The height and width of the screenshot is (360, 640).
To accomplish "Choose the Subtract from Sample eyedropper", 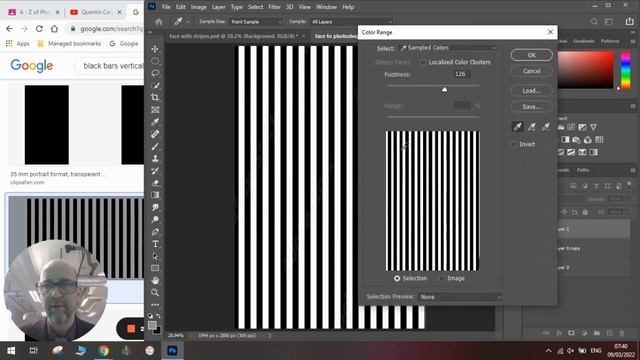I will tap(545, 127).
